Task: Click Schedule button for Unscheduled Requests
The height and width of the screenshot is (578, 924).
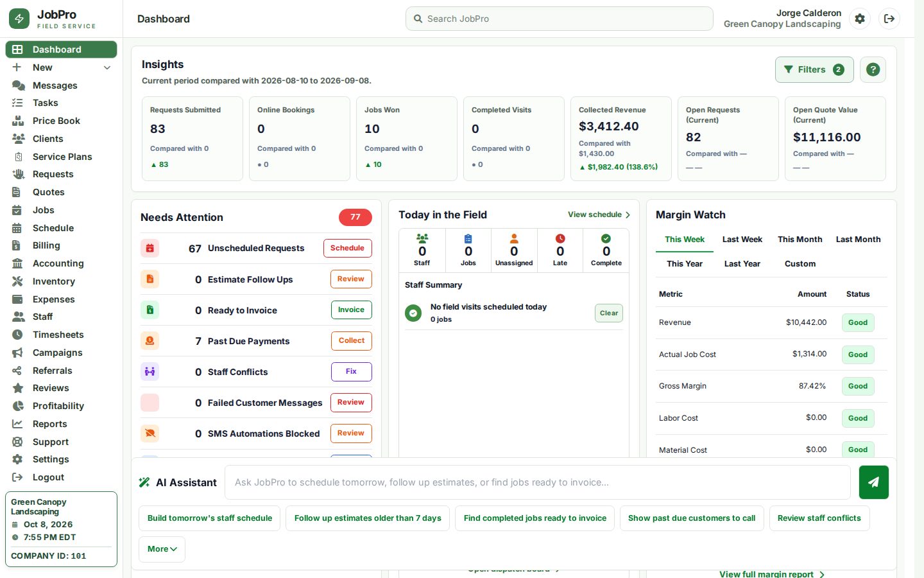Action: click(x=347, y=248)
